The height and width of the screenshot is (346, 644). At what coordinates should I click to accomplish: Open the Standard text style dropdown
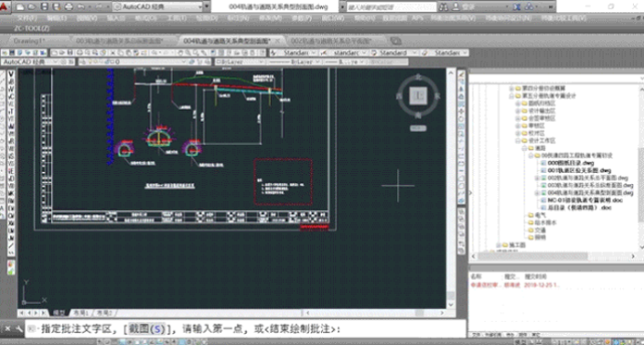[x=294, y=53]
